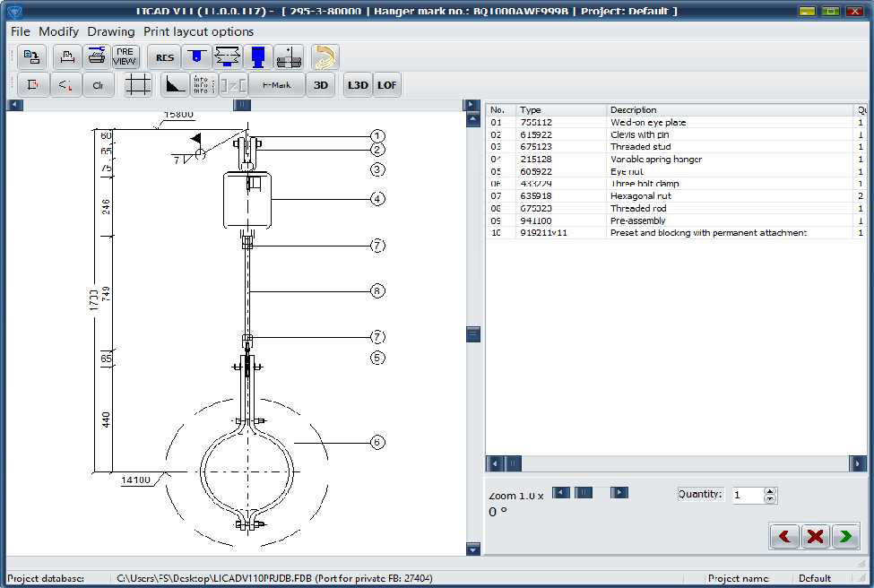Increase the Quantity stepper value
The height and width of the screenshot is (588, 874).
pos(770,491)
